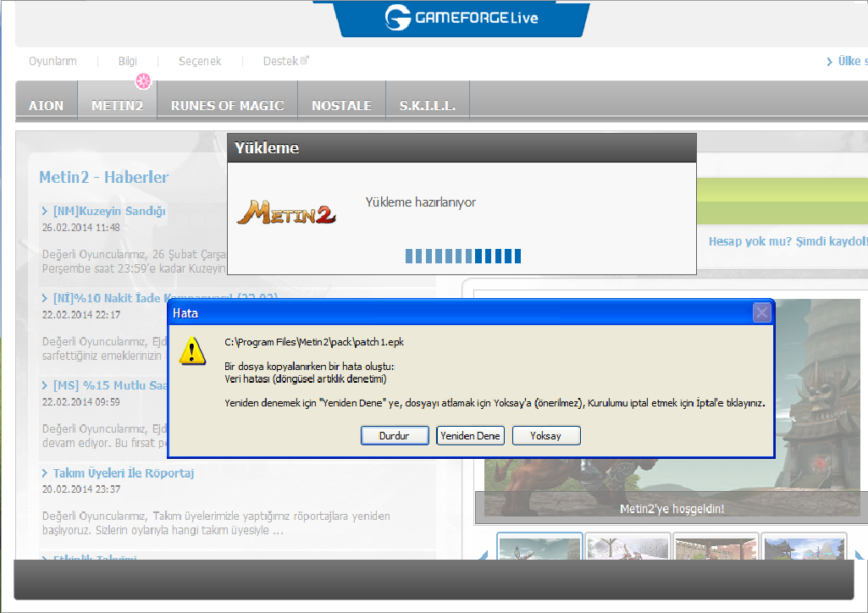Click the Yükleme hazırlanıyor status text
The image size is (868, 613).
pos(421,202)
